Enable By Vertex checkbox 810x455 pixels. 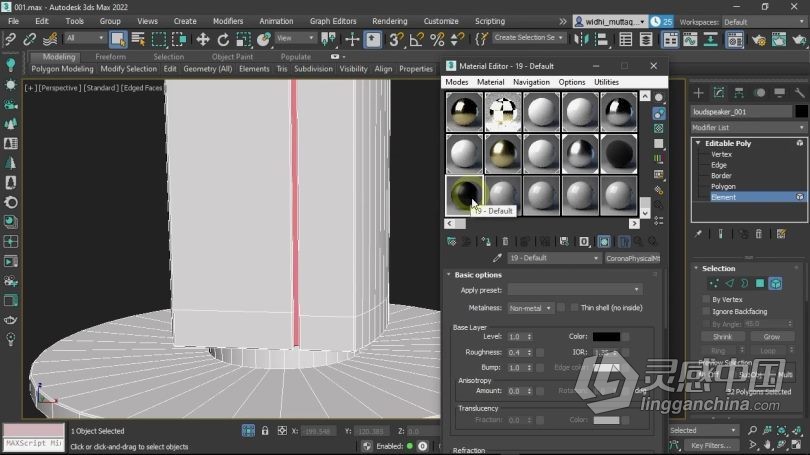(x=706, y=299)
